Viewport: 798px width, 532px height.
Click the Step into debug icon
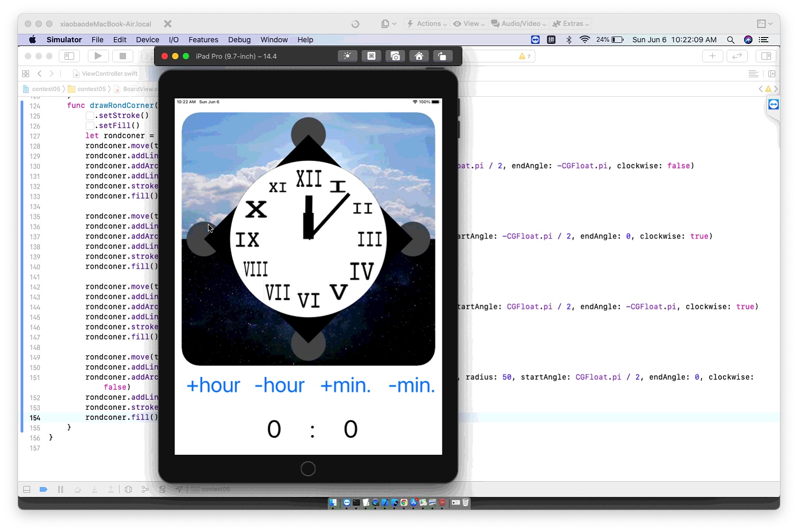pos(94,490)
